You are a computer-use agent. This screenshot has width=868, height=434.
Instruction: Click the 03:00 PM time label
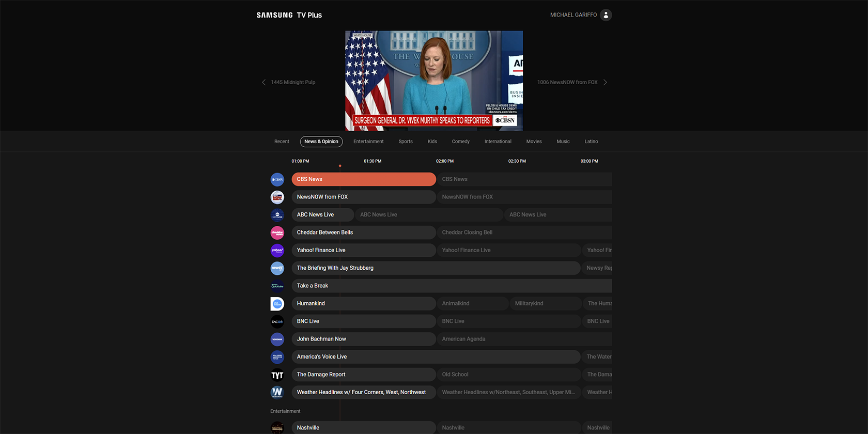pos(590,161)
